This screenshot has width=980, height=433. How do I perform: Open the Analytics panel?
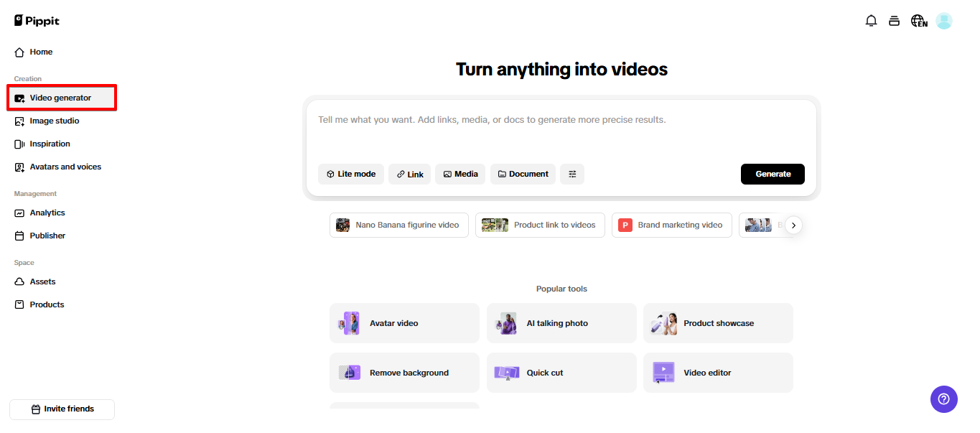click(47, 213)
